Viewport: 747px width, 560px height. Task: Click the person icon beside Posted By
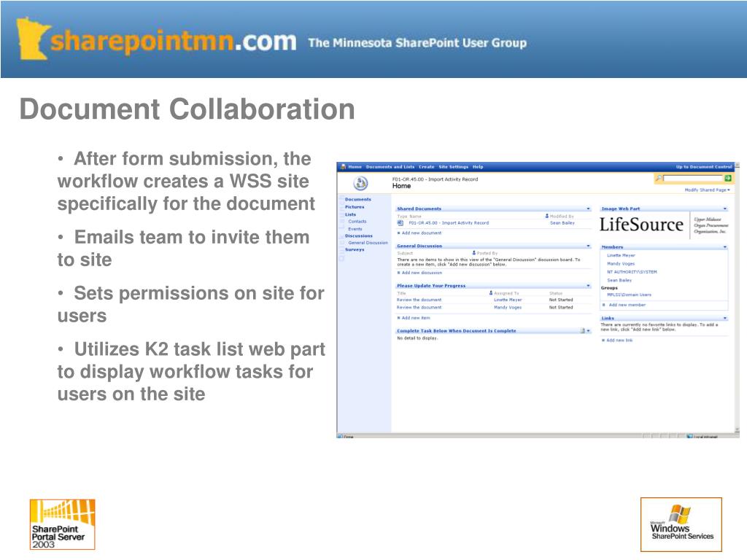click(x=474, y=253)
